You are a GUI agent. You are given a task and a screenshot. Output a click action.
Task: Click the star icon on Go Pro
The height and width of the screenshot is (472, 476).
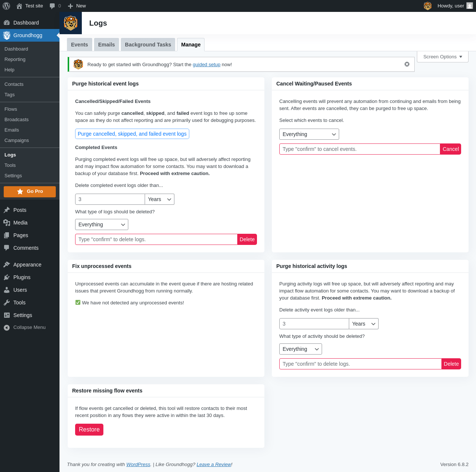(20, 191)
